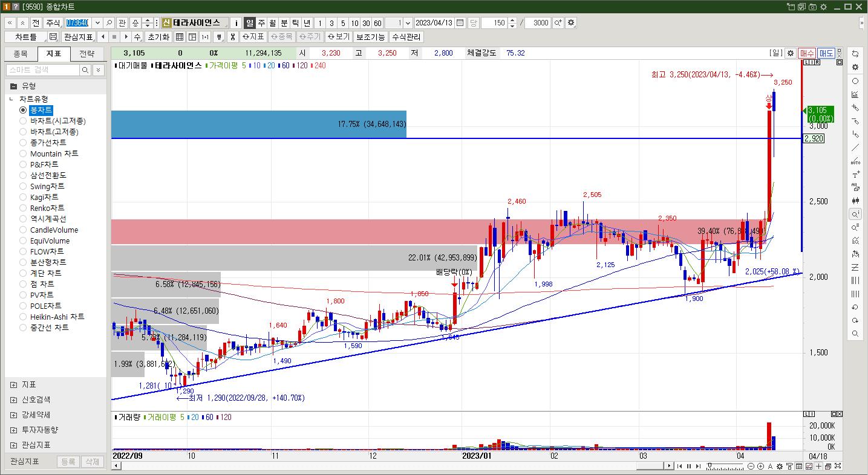Click the red 매수 buy button
Image resolution: width=868 pixels, height=475 pixels.
point(807,53)
